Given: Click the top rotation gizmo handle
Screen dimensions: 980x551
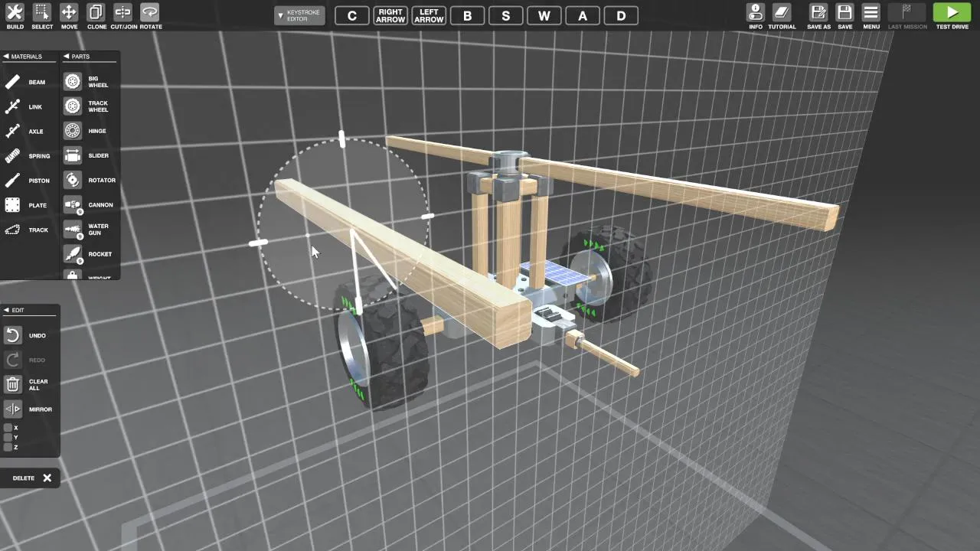Looking at the screenshot, I should pos(342,139).
